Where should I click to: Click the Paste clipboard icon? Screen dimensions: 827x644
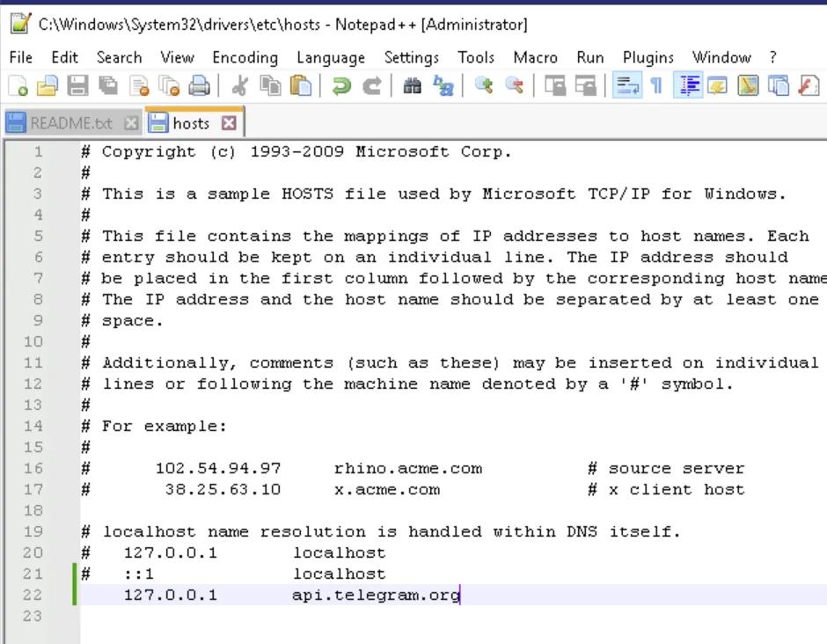[301, 85]
